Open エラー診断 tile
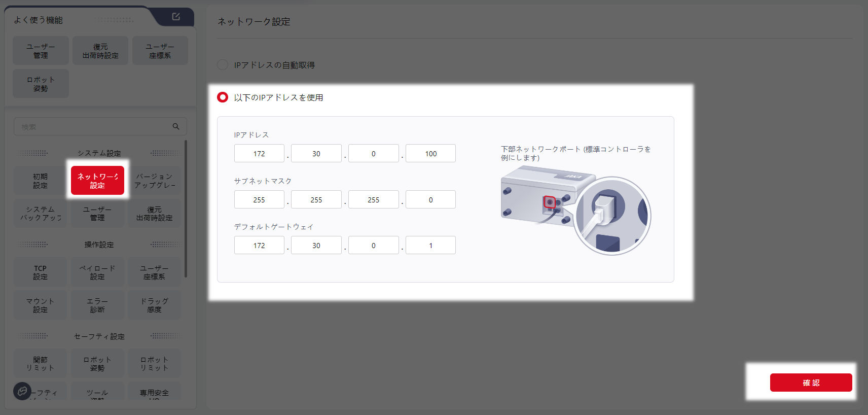The image size is (868, 415). point(97,305)
